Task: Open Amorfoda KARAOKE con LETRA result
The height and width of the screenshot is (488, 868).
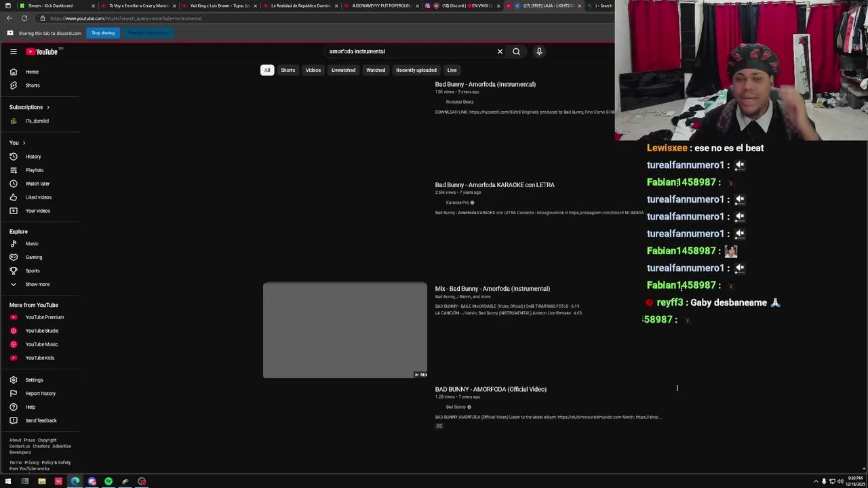Action: coord(495,185)
